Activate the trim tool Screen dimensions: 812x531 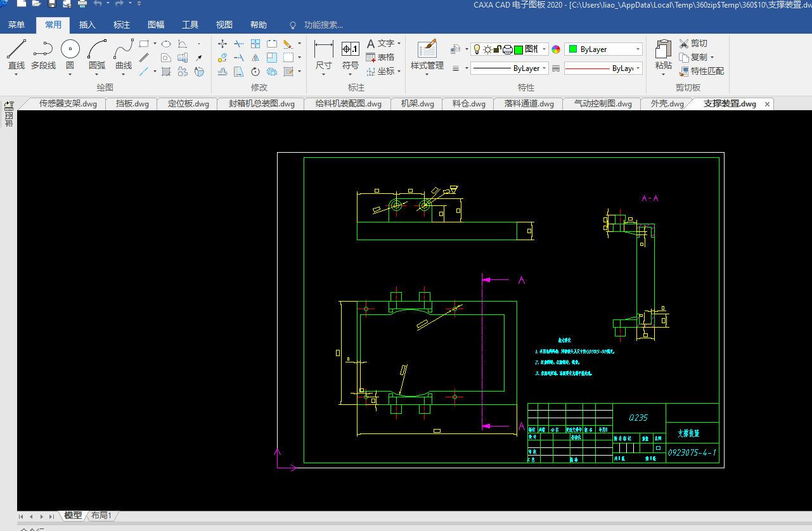click(x=239, y=44)
